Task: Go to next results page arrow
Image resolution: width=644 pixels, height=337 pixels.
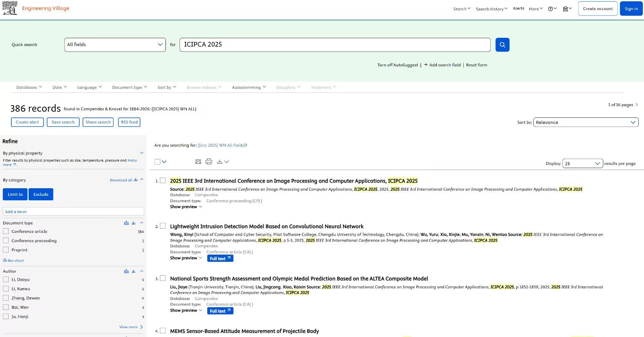Action: coord(637,105)
